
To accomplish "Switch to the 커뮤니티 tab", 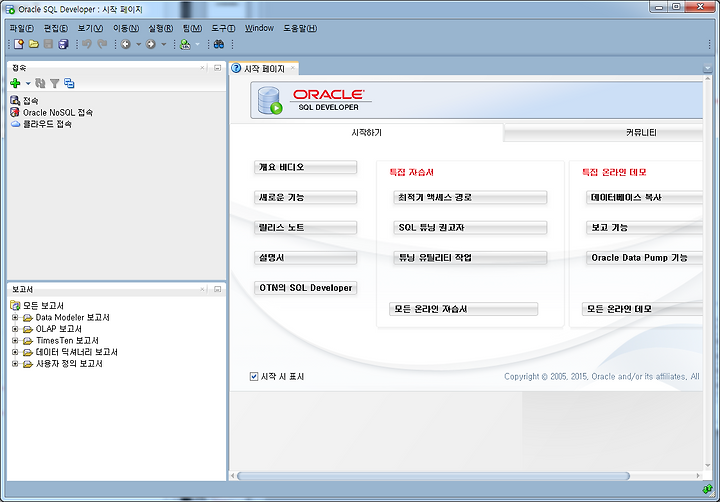I will click(x=603, y=133).
